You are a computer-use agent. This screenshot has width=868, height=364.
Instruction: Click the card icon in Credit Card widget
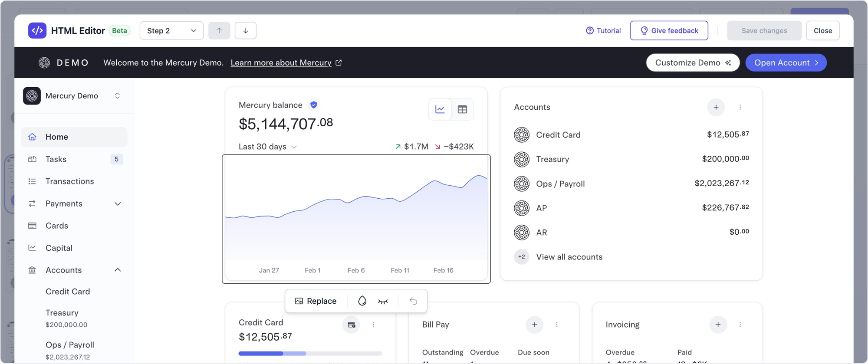click(x=352, y=325)
